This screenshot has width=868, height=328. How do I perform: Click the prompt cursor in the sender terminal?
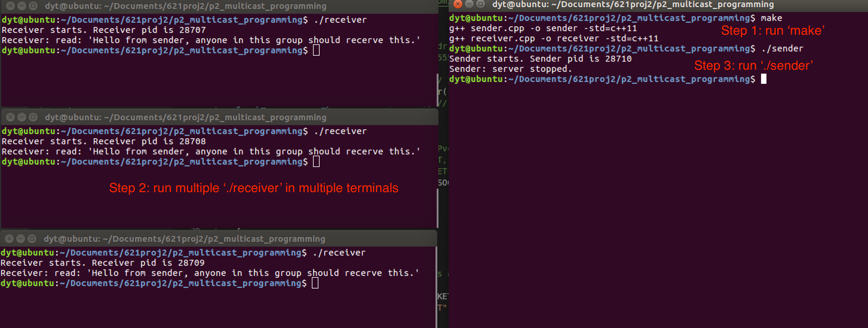tap(763, 79)
